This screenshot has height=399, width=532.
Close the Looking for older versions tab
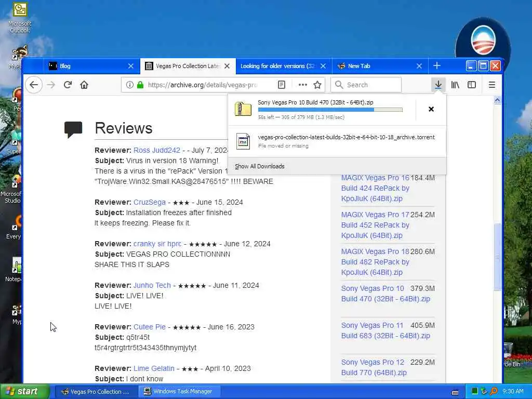click(323, 66)
